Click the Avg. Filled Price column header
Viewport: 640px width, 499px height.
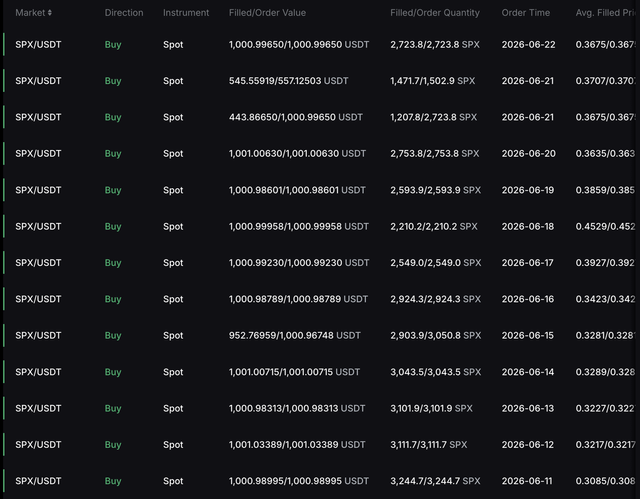click(x=606, y=13)
